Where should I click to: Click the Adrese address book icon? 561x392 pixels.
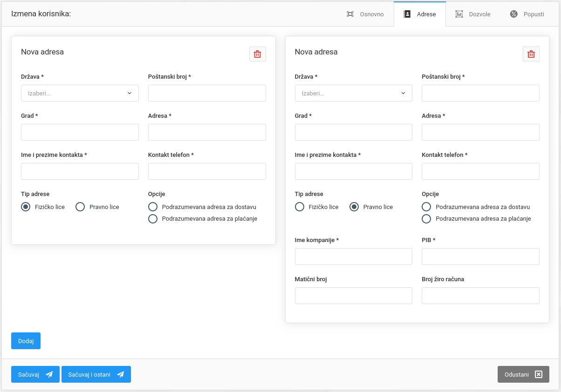pos(407,14)
